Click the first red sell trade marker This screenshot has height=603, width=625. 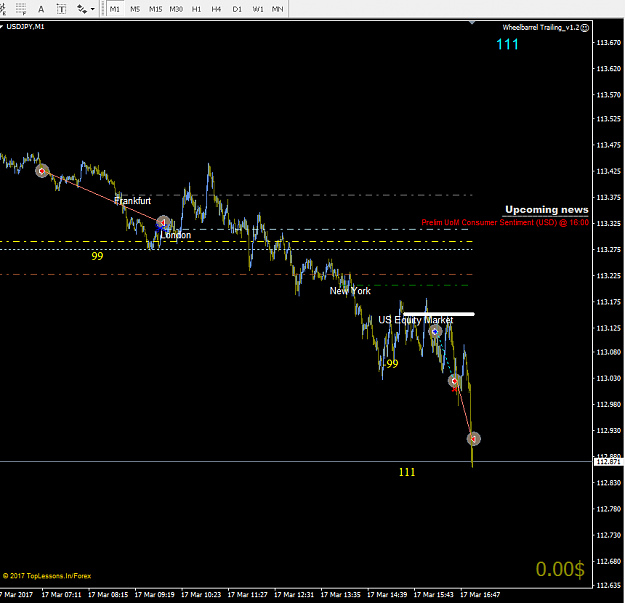42,171
